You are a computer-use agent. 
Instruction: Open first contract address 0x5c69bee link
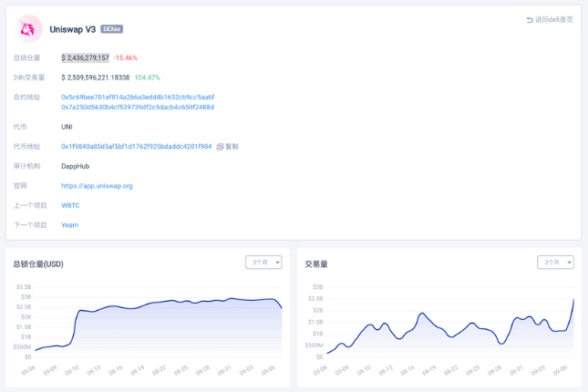coord(138,98)
